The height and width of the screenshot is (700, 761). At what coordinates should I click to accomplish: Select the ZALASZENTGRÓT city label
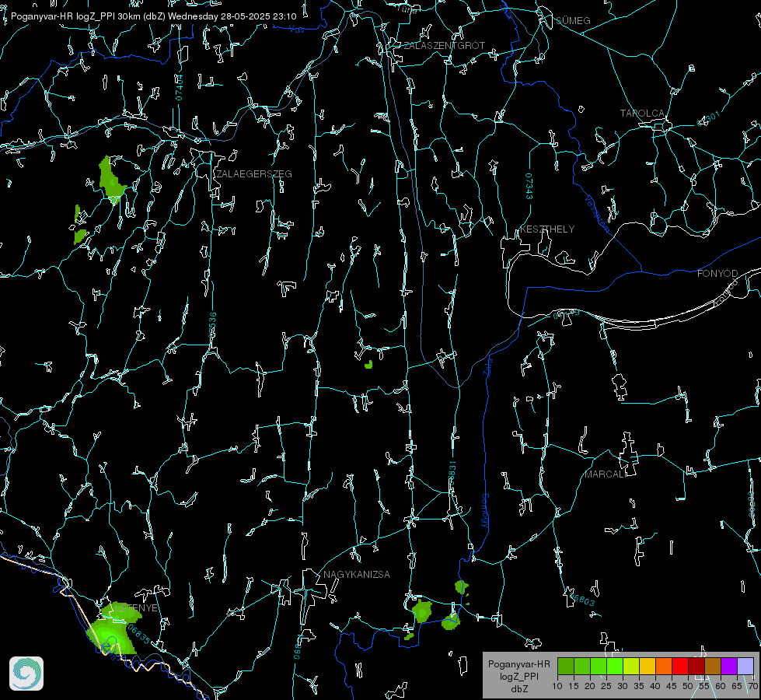tap(445, 46)
